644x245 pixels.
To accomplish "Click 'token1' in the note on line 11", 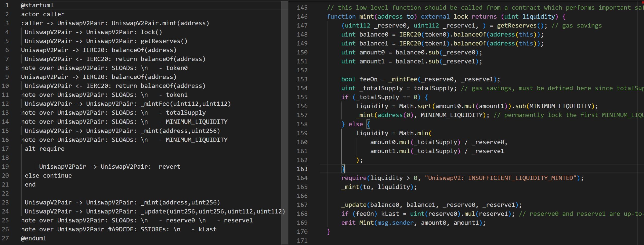I will click(x=177, y=95).
